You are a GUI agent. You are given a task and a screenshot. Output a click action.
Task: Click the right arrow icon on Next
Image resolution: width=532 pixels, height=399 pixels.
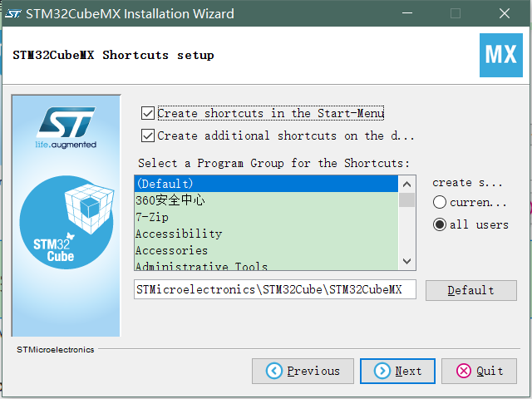click(382, 371)
